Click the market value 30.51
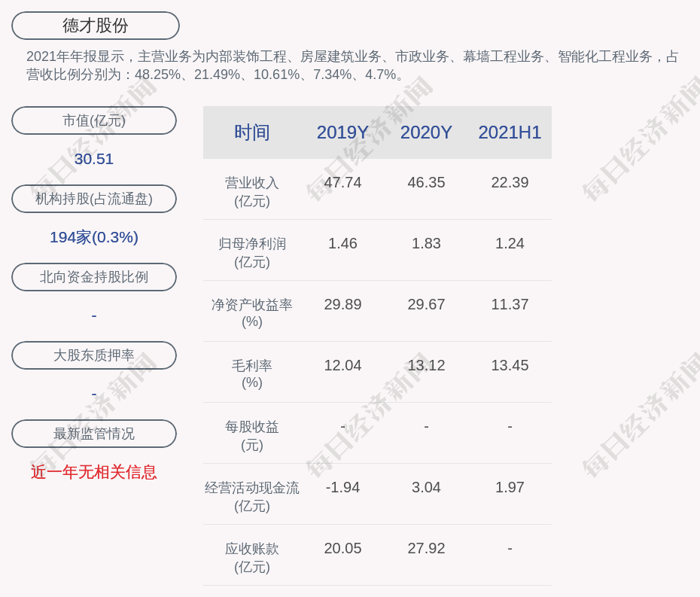 [x=94, y=159]
